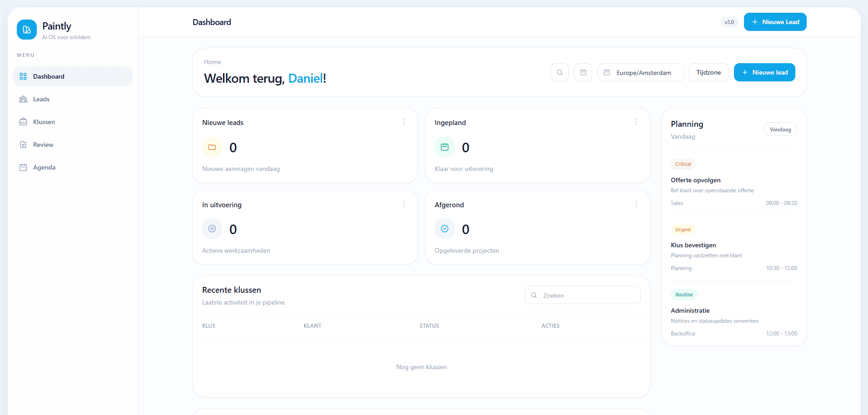Click the checkmark icon in Afgerond card
The width and height of the screenshot is (868, 415).
(444, 229)
